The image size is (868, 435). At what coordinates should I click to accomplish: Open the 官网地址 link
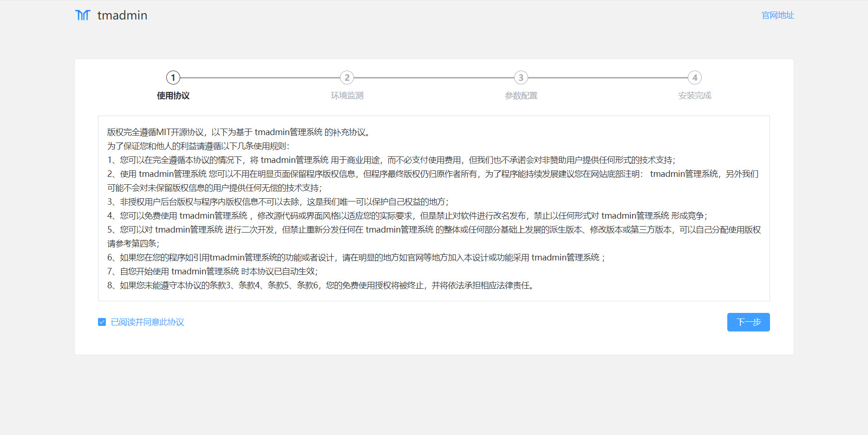tap(777, 15)
